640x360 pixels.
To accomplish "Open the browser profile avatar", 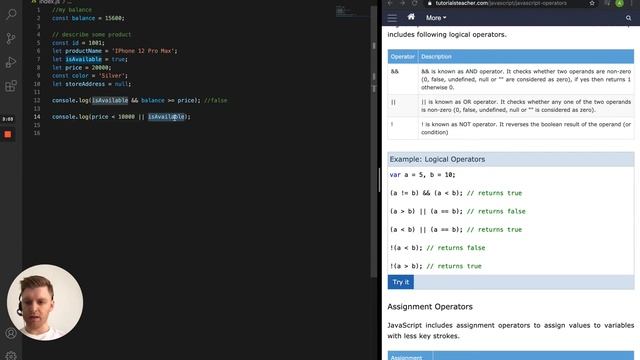I will pyautogui.click(x=620, y=3).
